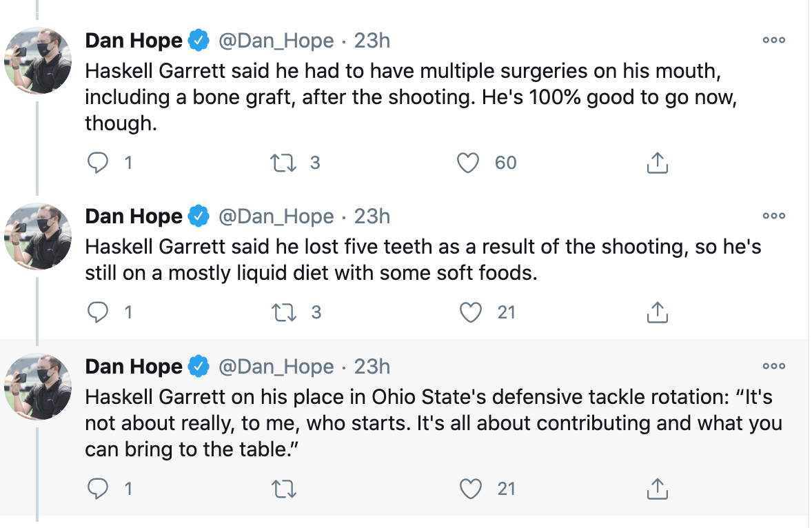Share the bone graft surgeries tweet

pyautogui.click(x=658, y=163)
